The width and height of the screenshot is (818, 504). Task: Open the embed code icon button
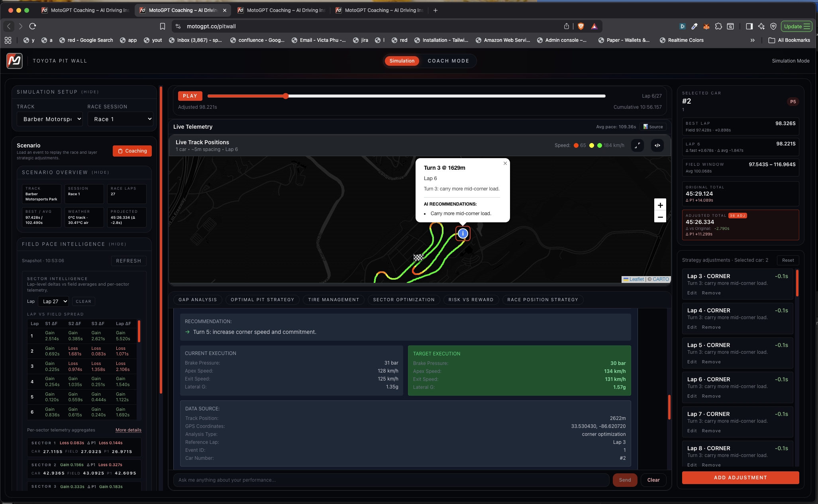coord(657,145)
